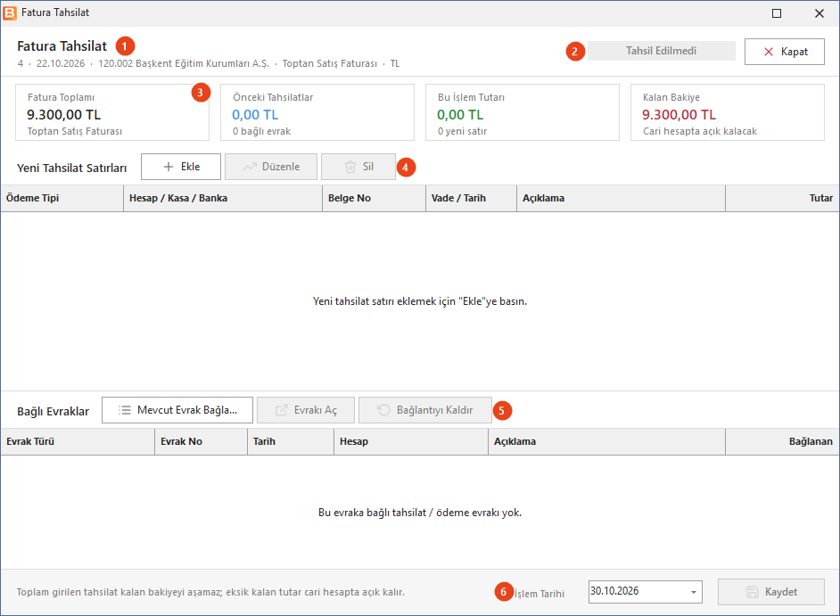The width and height of the screenshot is (840, 616).
Task: Click the Kalan Bakiye 9.300,00 TL amount
Action: pyautogui.click(x=679, y=115)
